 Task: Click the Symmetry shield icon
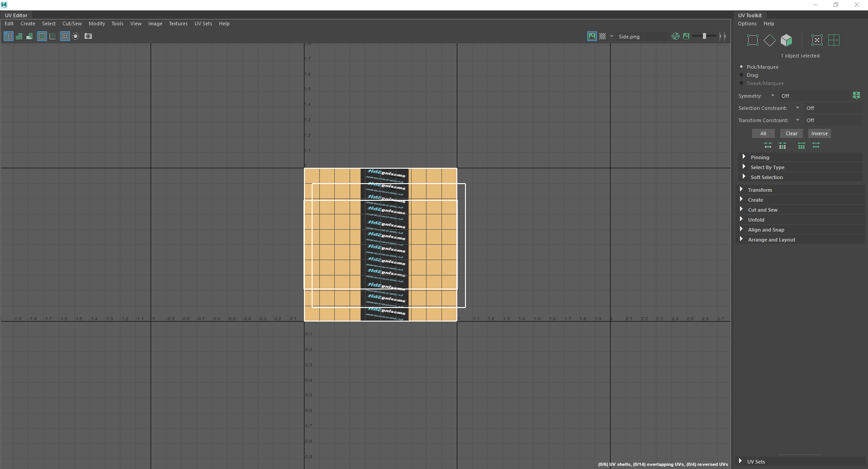tap(856, 95)
